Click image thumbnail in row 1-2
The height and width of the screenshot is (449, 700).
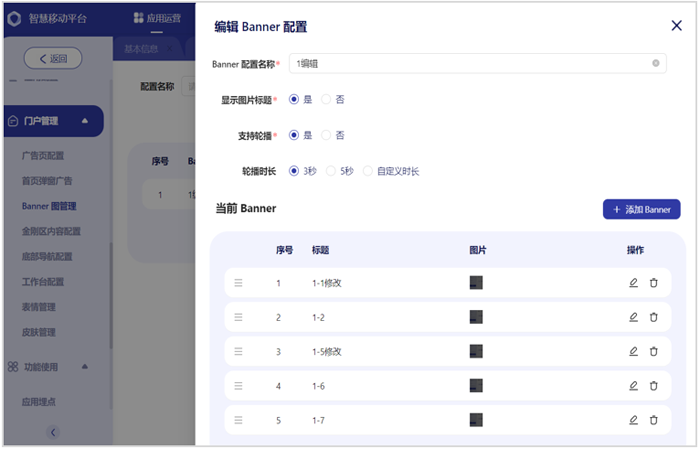[476, 317]
